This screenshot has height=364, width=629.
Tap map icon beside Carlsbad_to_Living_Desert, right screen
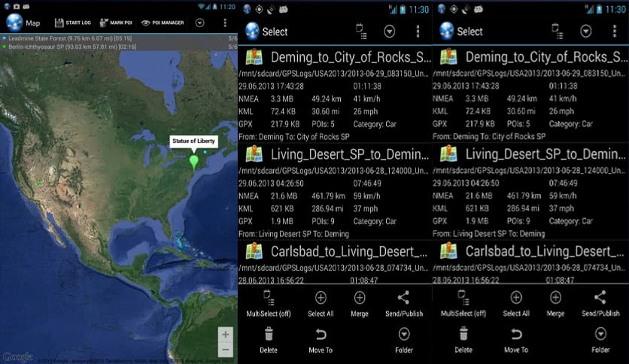[x=448, y=251]
